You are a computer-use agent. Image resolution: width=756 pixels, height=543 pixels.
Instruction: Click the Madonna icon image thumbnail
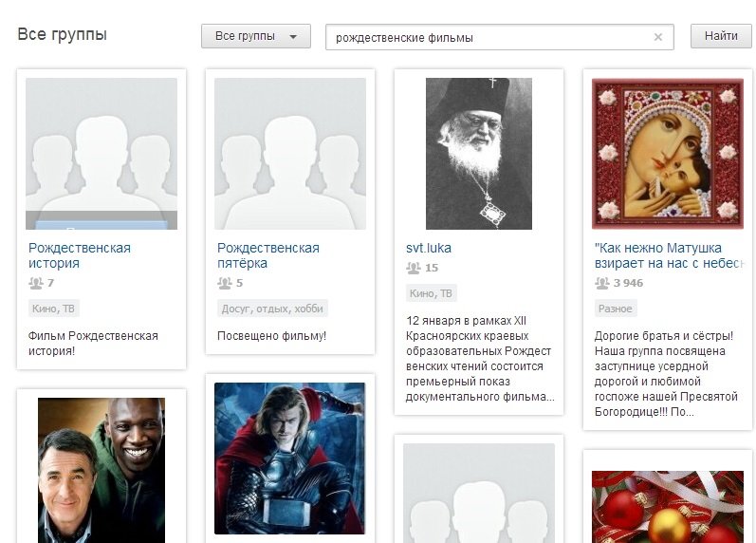point(668,154)
